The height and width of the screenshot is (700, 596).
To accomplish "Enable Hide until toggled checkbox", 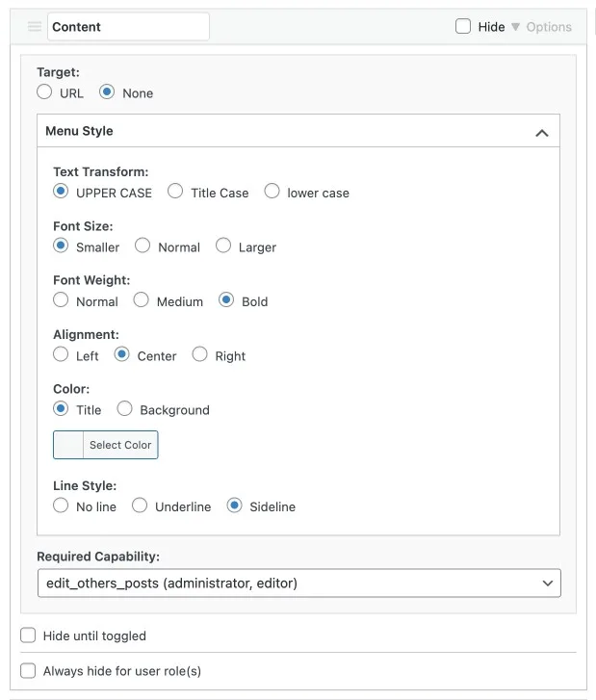I will [x=28, y=635].
